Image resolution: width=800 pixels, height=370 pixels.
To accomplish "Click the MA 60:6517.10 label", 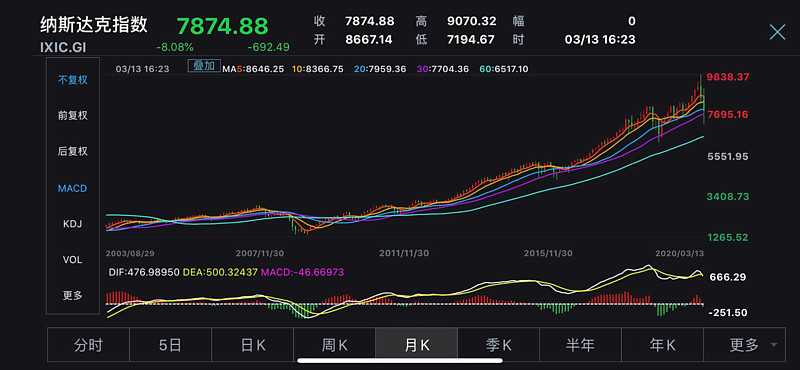I will (x=504, y=68).
